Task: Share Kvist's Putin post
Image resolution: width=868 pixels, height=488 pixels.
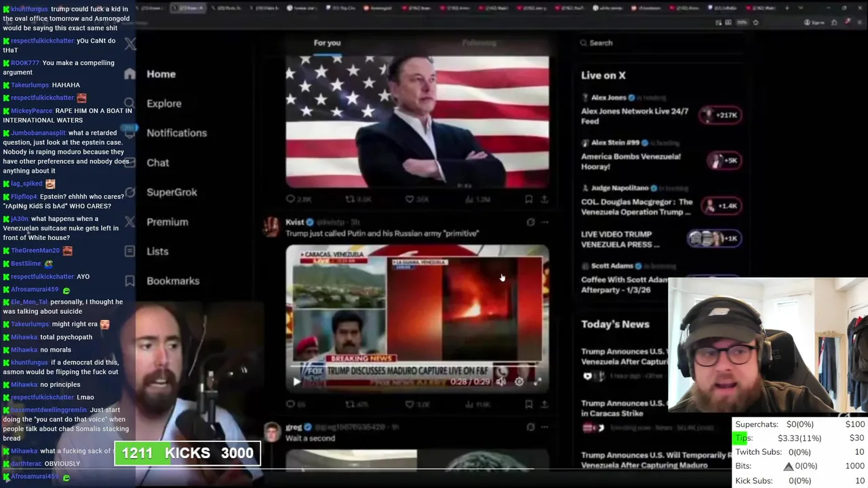Action: [544, 405]
